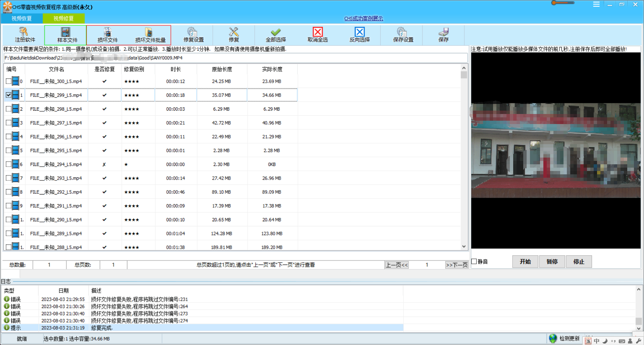Open the CHS成功案例展示 link
Screen dimensions: 644x345
[x=364, y=18]
